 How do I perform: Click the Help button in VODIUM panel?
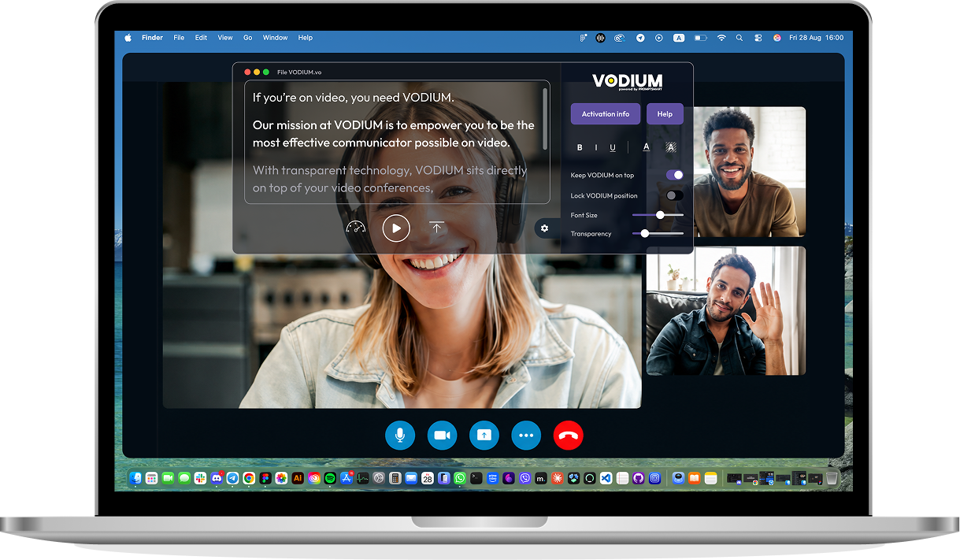665,114
